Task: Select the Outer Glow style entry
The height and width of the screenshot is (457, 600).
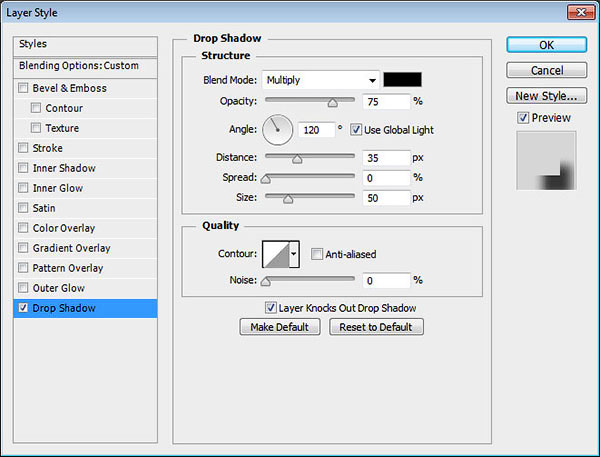Action: (85, 287)
